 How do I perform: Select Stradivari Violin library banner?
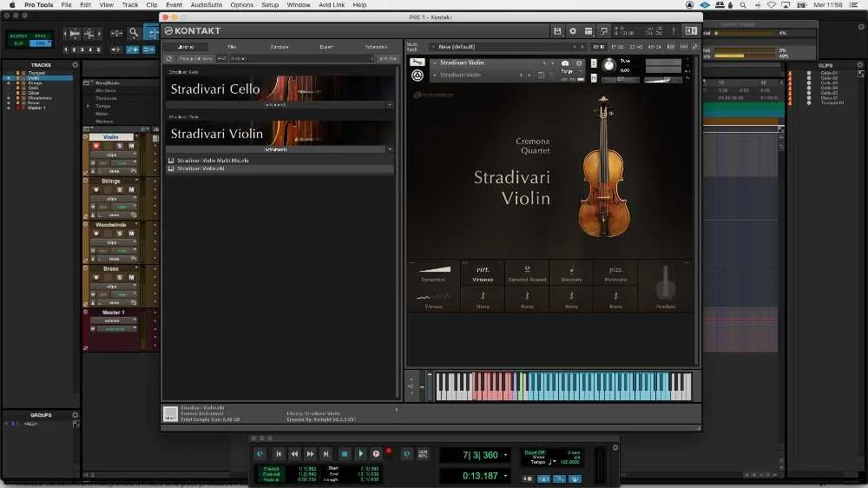click(x=279, y=134)
